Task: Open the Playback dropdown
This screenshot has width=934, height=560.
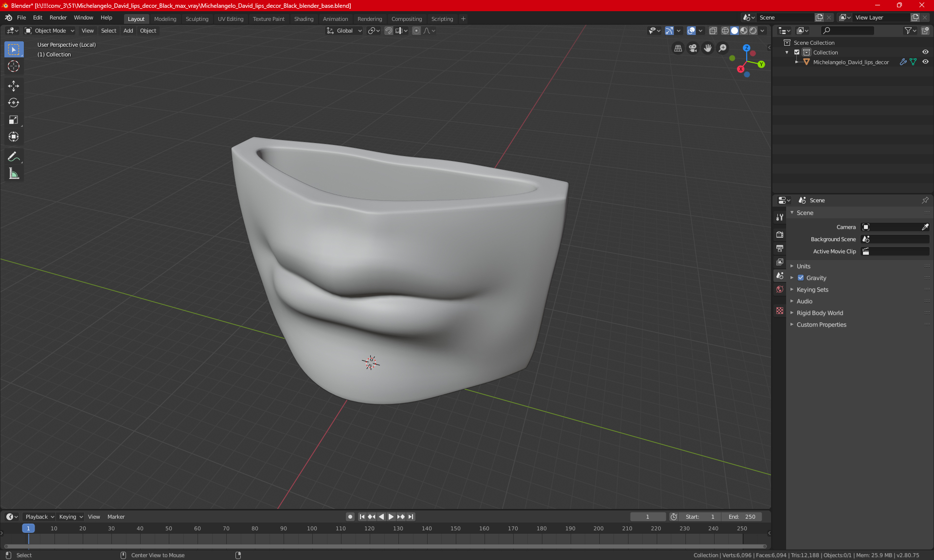Action: click(39, 517)
